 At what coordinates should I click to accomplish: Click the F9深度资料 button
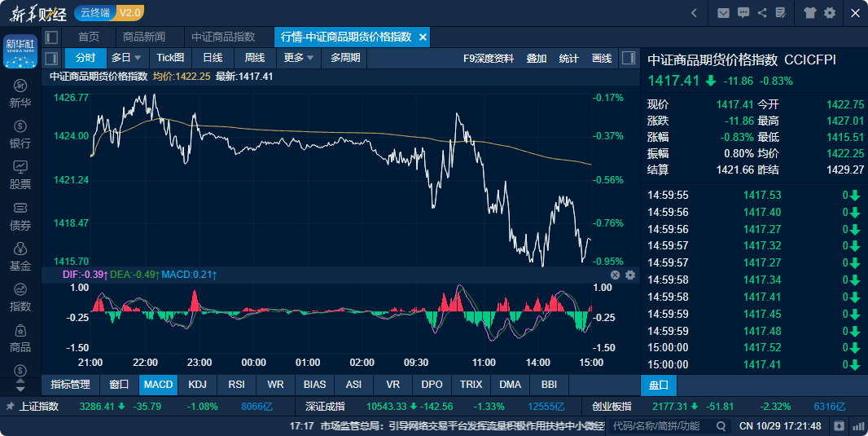point(488,58)
